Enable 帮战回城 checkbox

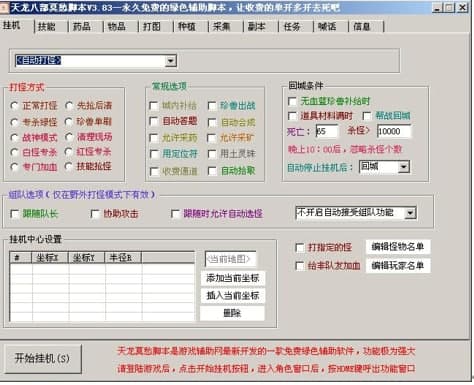(x=367, y=116)
